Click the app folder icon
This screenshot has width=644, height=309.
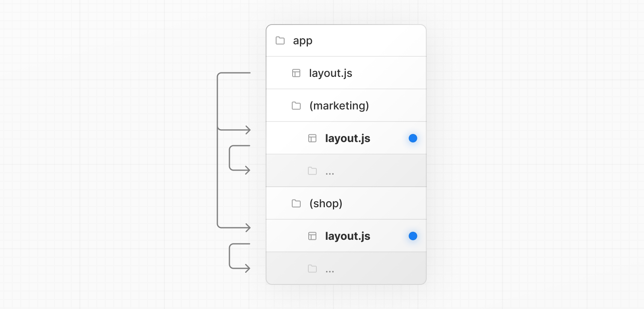pos(280,41)
